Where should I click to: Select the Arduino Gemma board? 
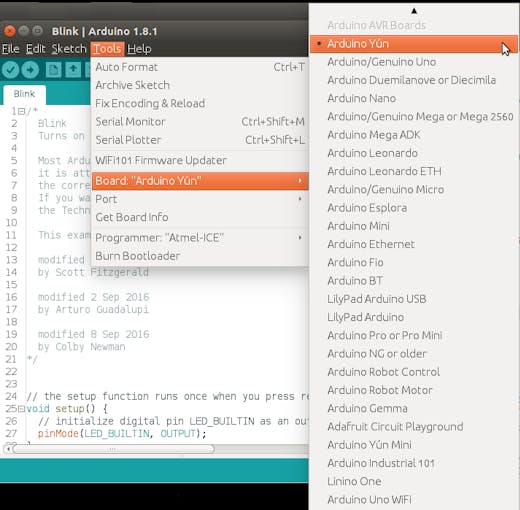tap(414, 408)
